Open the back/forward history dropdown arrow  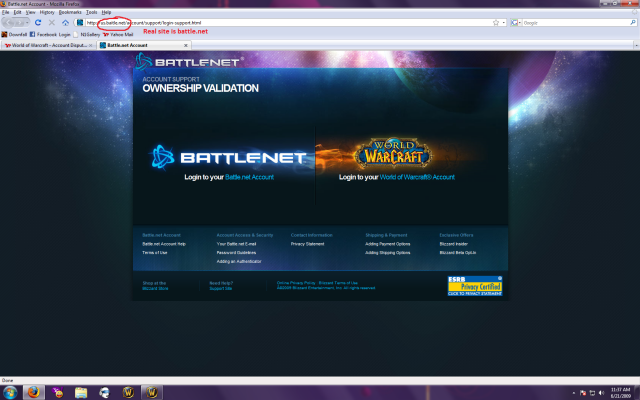tap(27, 22)
